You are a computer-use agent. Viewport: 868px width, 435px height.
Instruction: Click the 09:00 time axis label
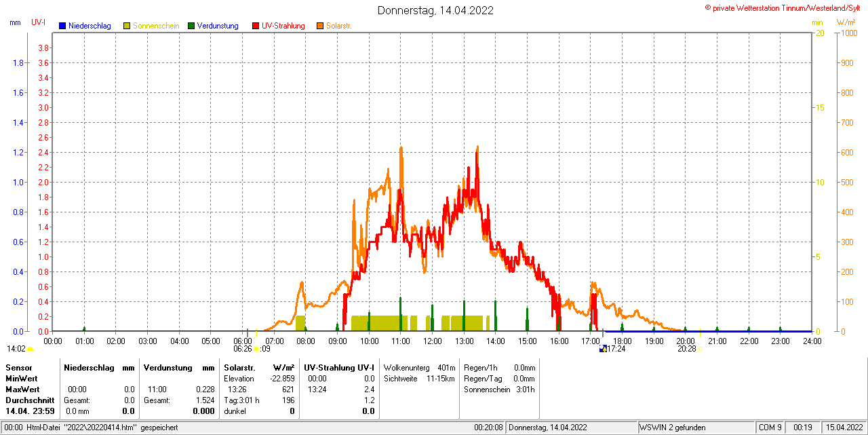tap(338, 341)
